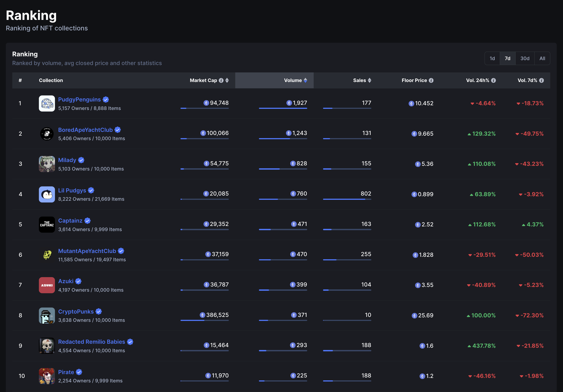The image size is (563, 392).
Task: Click the red Azuki logo avatar
Action: coord(47,285)
